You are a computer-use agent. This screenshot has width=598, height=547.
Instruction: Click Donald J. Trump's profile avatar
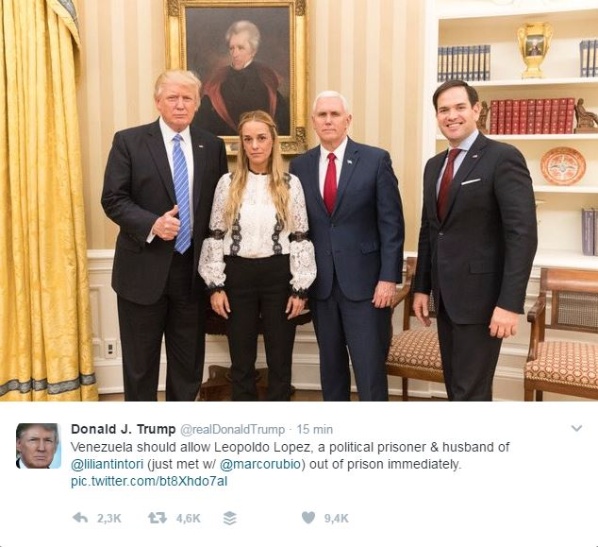pyautogui.click(x=39, y=446)
